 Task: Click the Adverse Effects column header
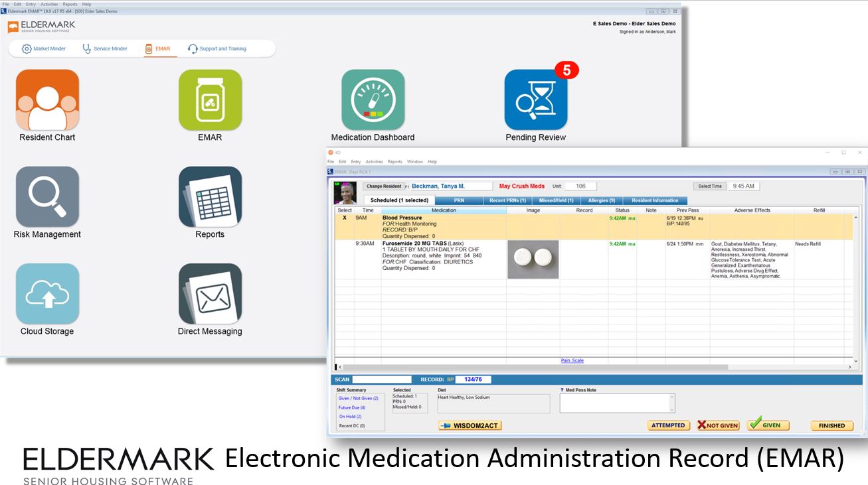click(x=752, y=210)
